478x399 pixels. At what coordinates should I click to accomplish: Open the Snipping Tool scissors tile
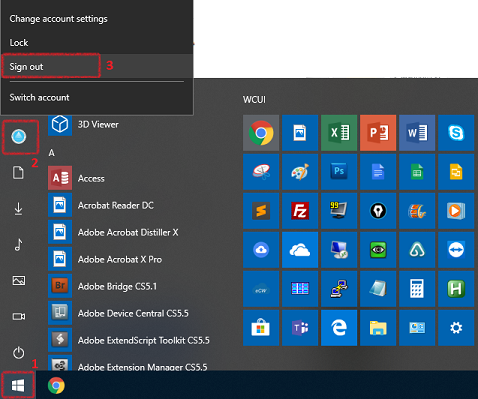(x=261, y=172)
